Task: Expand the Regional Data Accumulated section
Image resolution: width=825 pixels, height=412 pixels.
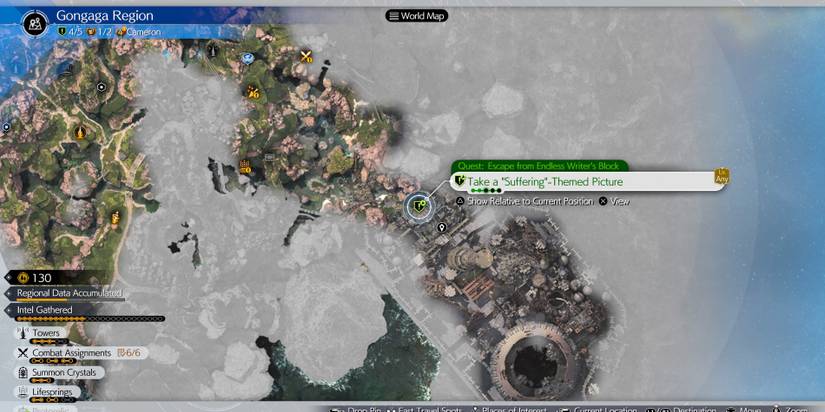Action: pos(68,293)
